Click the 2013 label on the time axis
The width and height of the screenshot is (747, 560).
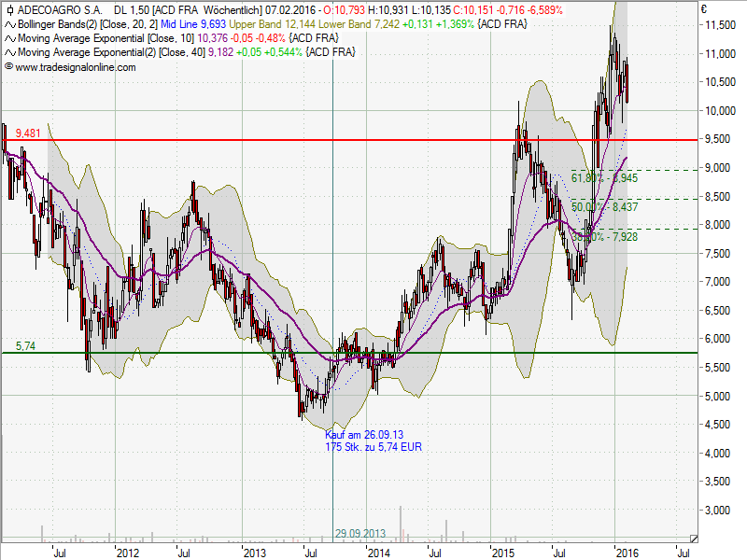254,553
